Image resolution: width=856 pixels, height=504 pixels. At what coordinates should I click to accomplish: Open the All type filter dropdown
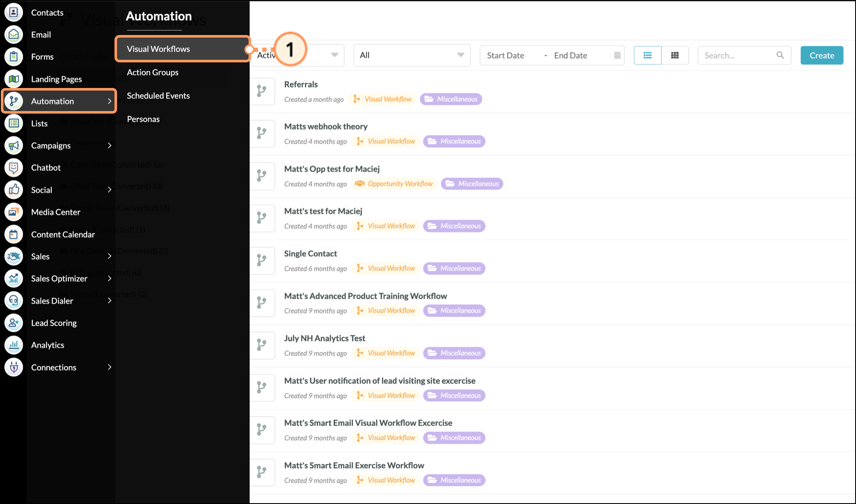click(412, 55)
